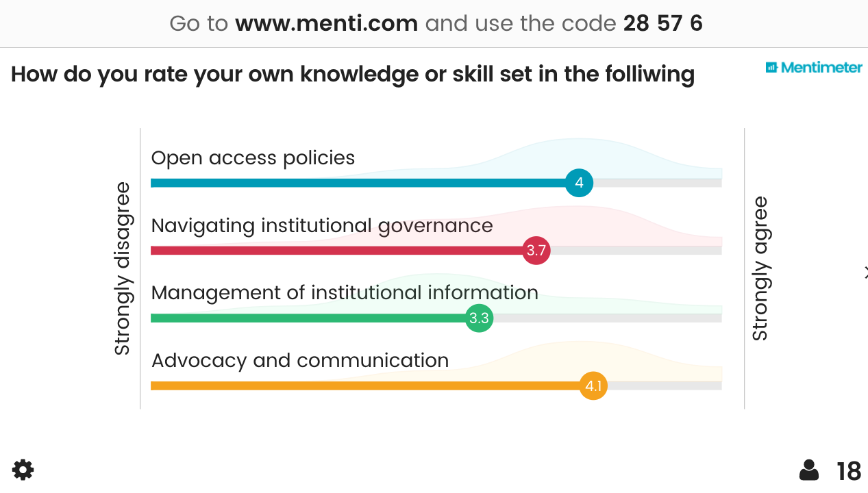Click the green filled information management bar
This screenshot has width=868, height=493.
coord(308,318)
